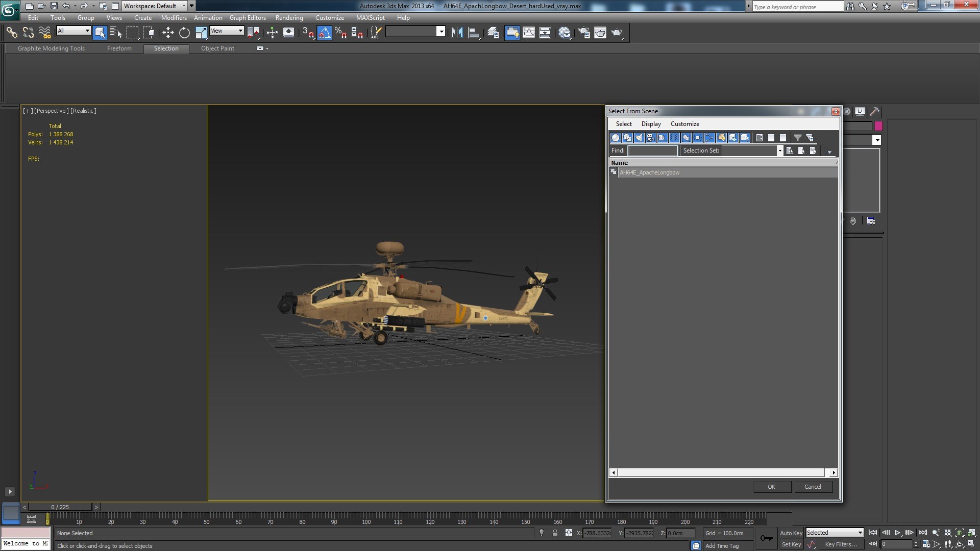Select the Select and Link tool
The image size is (980, 551).
point(12,33)
